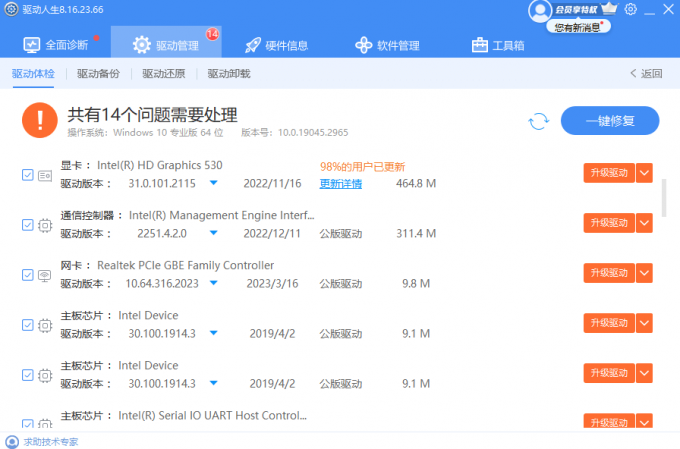Click the 一键修复 button
This screenshot has width=680, height=449.
610,121
